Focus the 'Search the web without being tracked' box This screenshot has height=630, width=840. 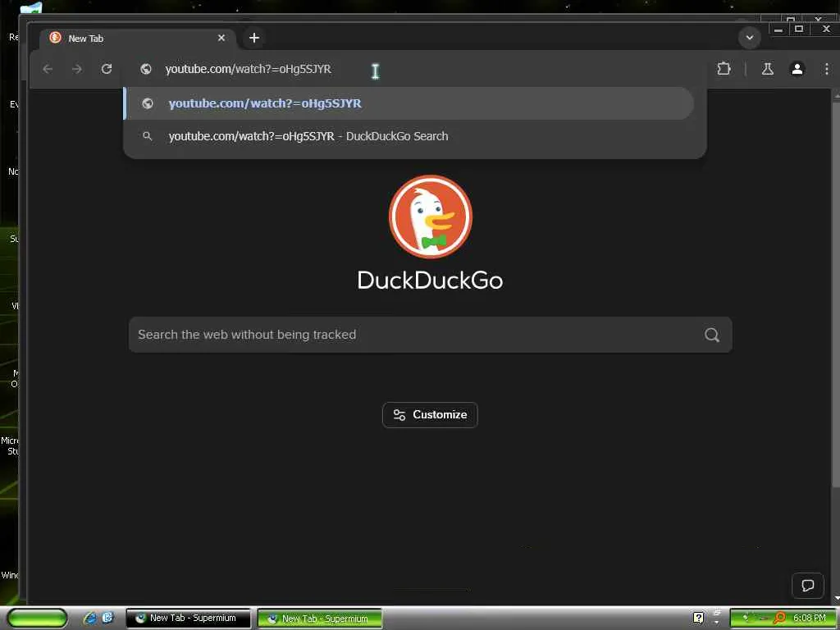430,335
